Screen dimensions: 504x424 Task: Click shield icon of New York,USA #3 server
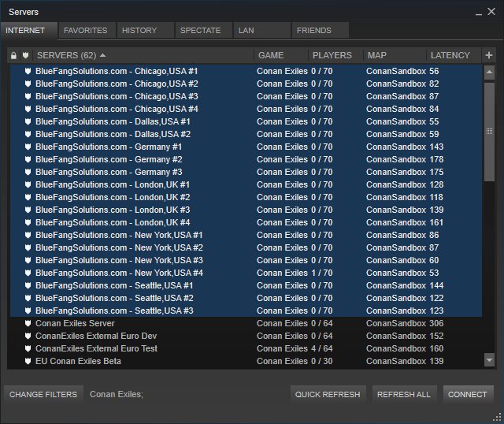tap(28, 260)
